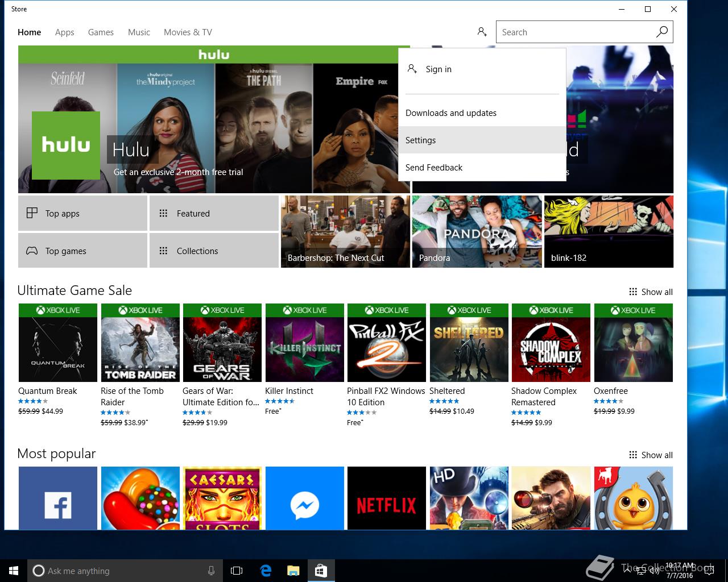Click the $10.49 Sheltered price

tap(464, 411)
